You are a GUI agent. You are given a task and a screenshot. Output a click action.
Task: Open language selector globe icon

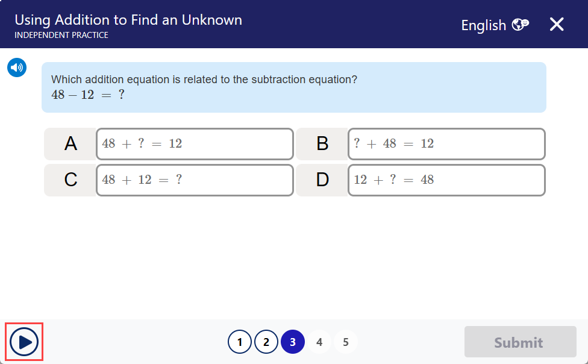pyautogui.click(x=521, y=25)
